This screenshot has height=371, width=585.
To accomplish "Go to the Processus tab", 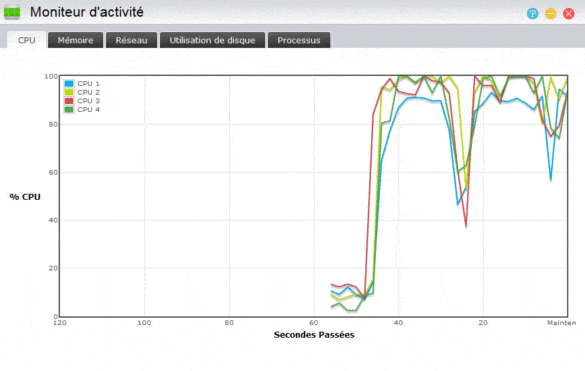I will [299, 40].
